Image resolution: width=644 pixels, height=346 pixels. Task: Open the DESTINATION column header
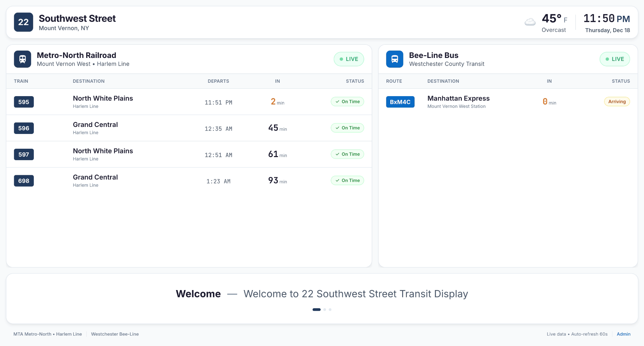88,81
